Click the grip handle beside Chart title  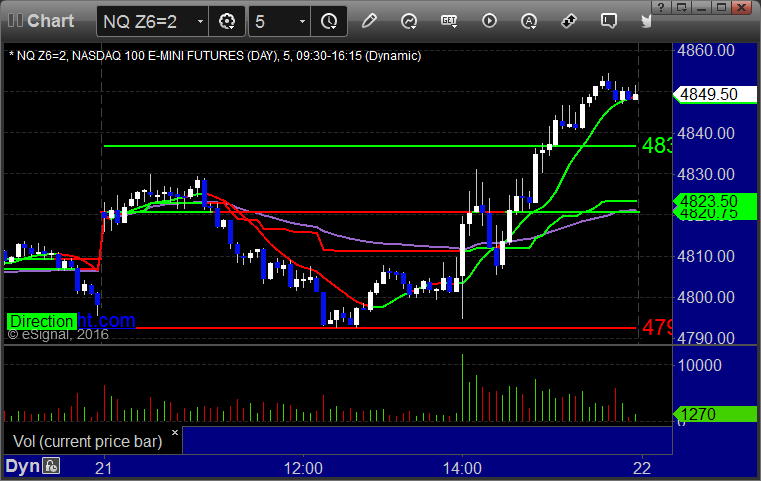(x=15, y=20)
